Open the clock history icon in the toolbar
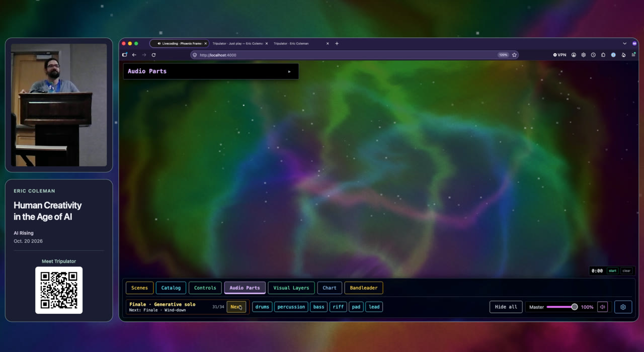The height and width of the screenshot is (352, 644). (x=593, y=55)
